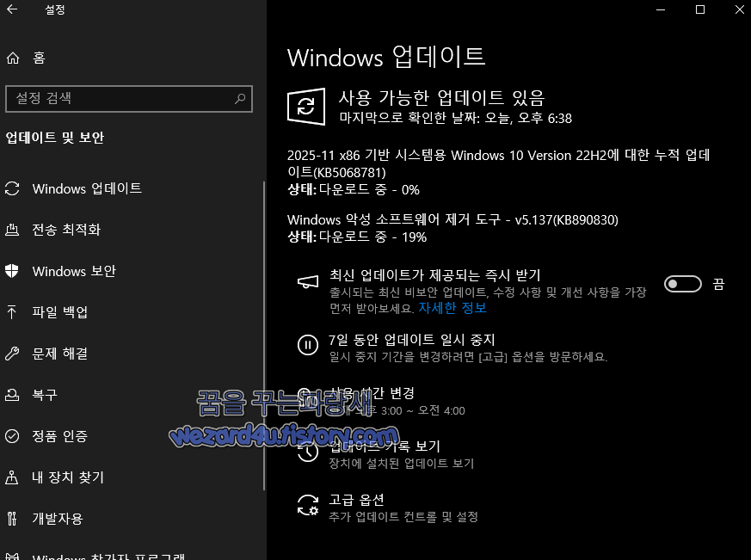Open 파일 백업 settings

(x=60, y=312)
